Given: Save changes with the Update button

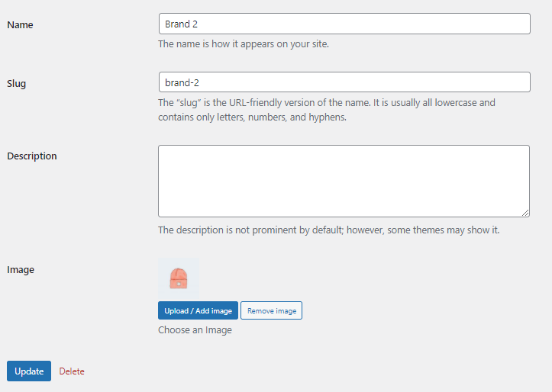Looking at the screenshot, I should tap(29, 371).
